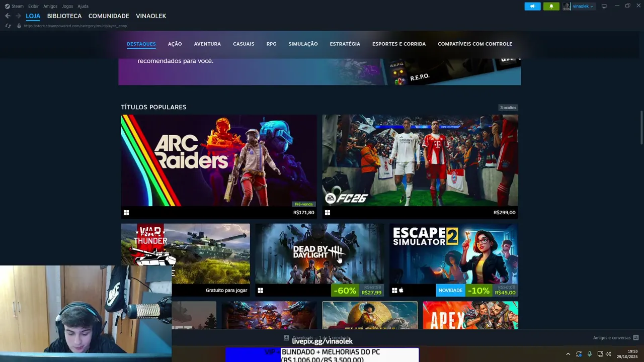
Task: Open Amigos e conversas chat
Action: tap(612, 338)
